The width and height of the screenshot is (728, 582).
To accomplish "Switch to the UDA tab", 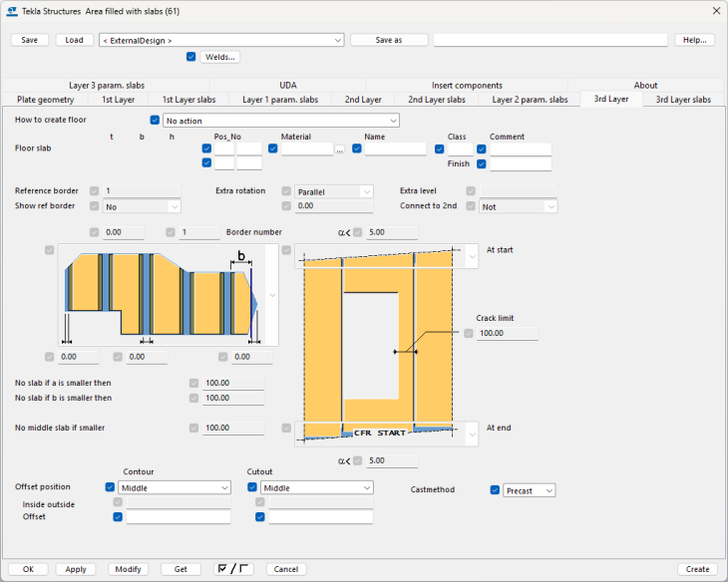I will (x=288, y=86).
